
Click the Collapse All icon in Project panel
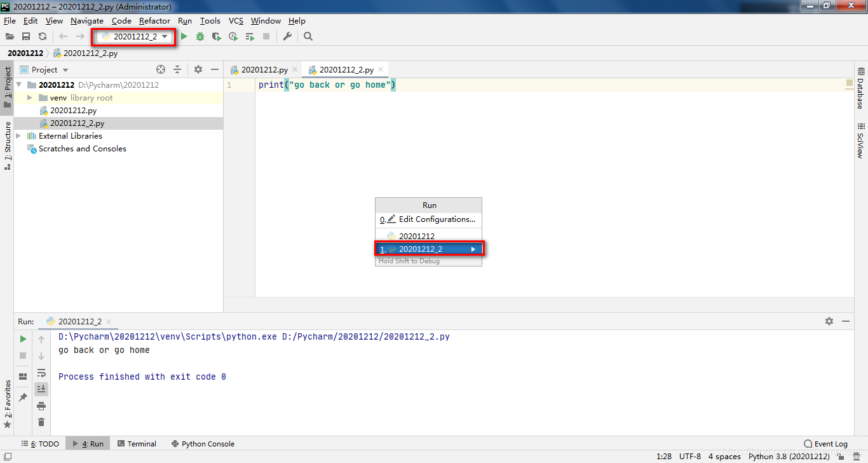click(177, 69)
